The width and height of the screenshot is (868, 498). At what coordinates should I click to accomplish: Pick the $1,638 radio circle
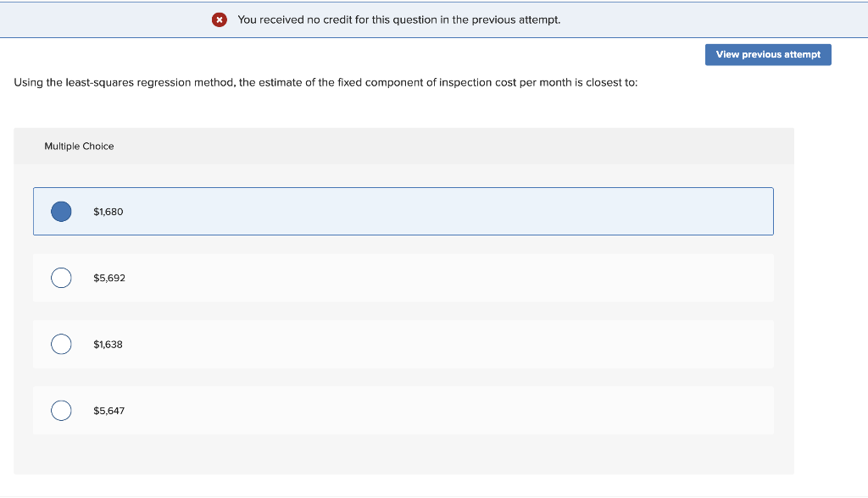(x=61, y=344)
